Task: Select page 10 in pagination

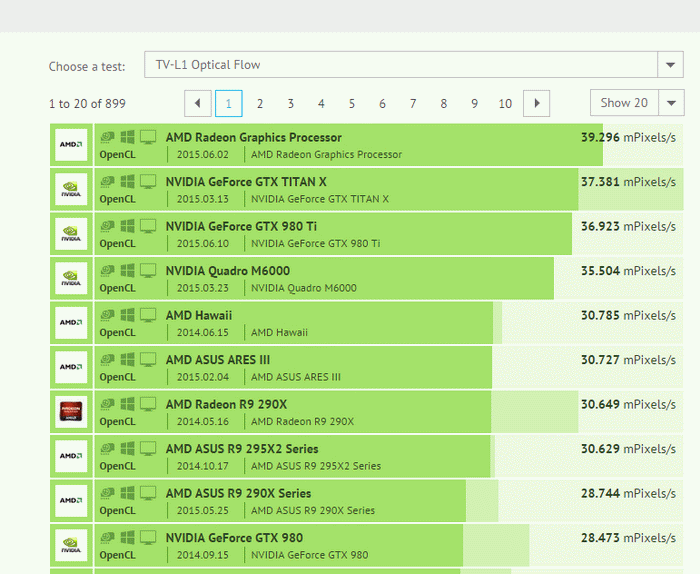Action: 505,104
